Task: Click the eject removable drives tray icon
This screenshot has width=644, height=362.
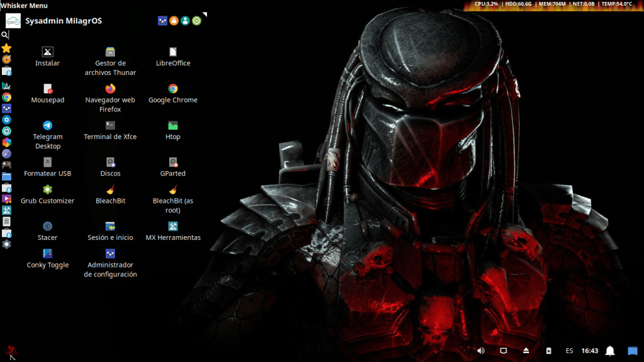Action: tap(526, 351)
